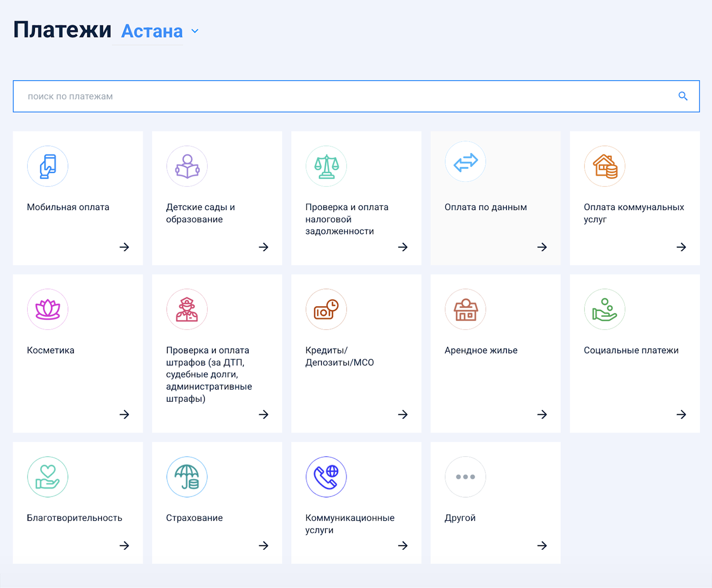Click the two-arrows icon for Оплата по данным

[465, 162]
